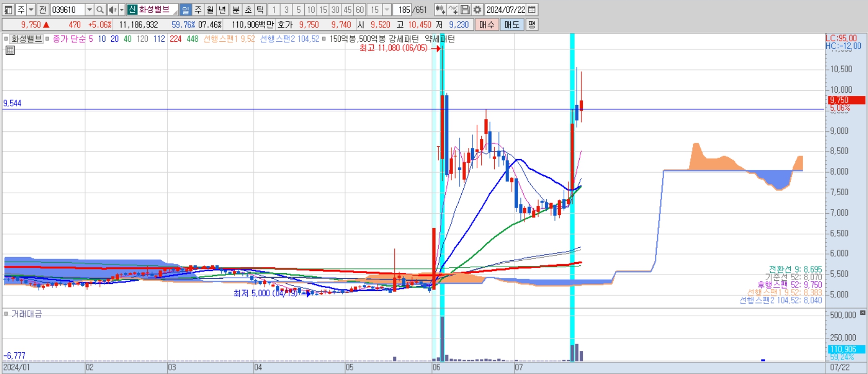Screen dimensions: 868x374
Task: Open the dropdown beside the 주 button
Action: click(31, 10)
